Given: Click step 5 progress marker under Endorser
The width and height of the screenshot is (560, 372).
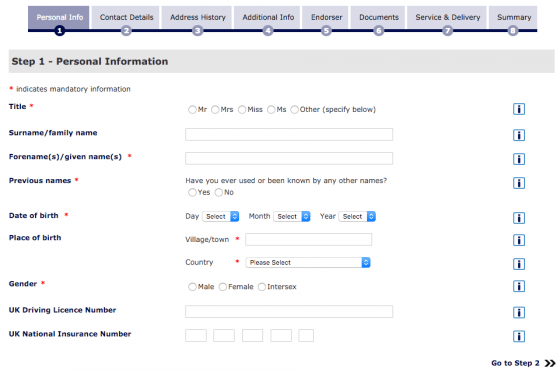Looking at the screenshot, I should coord(326,31).
